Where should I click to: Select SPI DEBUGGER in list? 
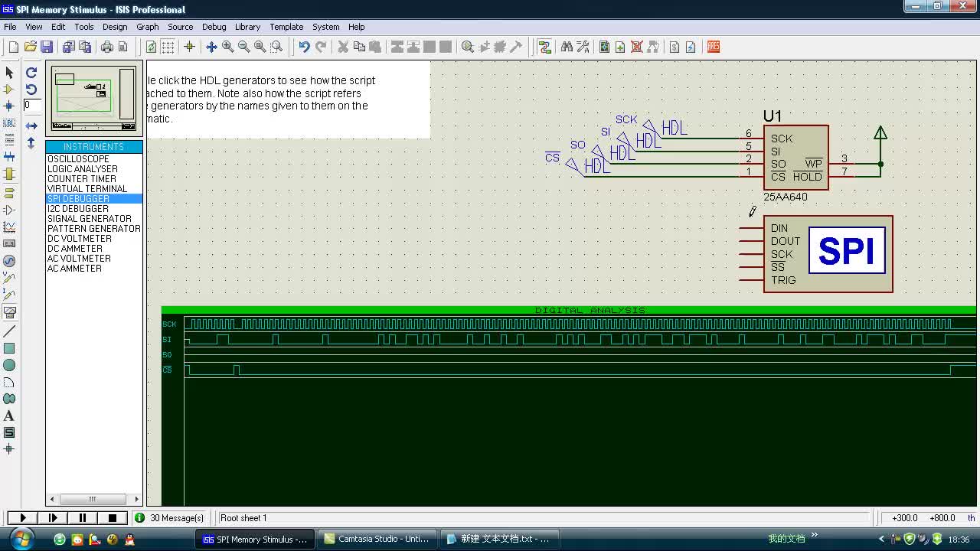click(x=94, y=199)
